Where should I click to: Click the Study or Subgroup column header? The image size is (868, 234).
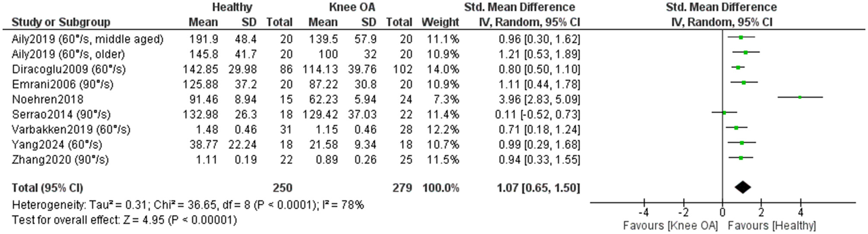tap(61, 22)
